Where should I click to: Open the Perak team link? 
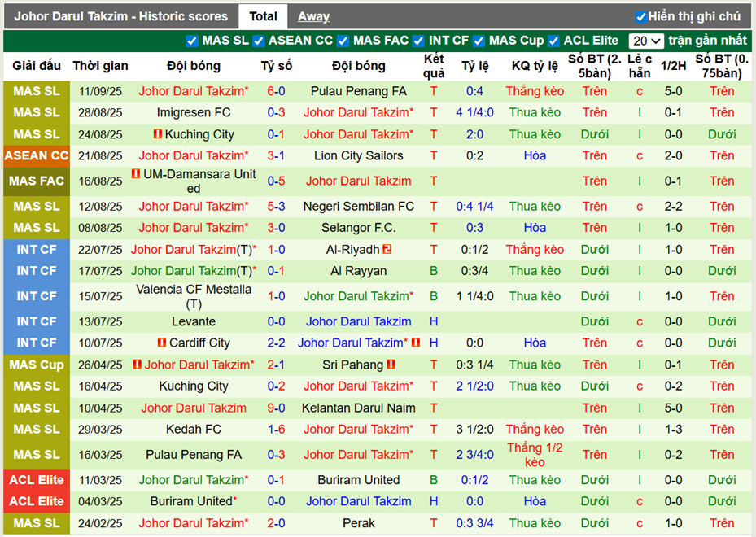point(358,523)
